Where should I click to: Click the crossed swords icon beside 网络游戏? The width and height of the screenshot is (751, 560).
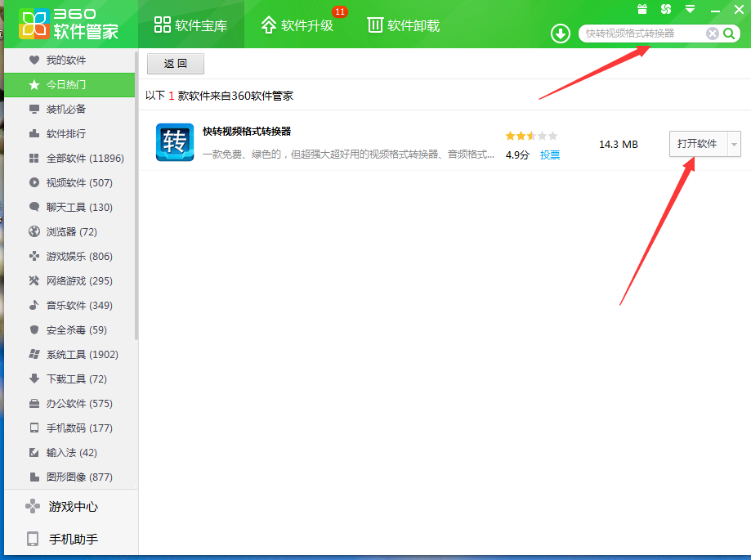[34, 280]
